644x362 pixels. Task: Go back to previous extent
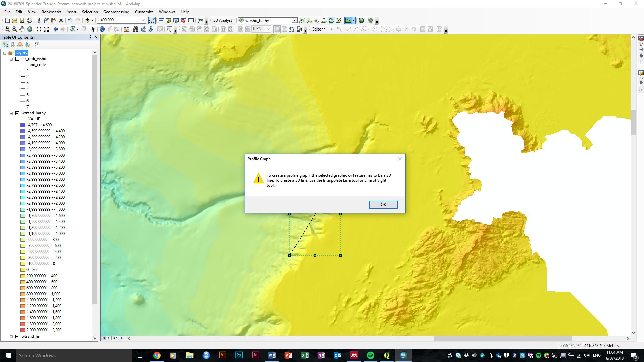[56, 29]
